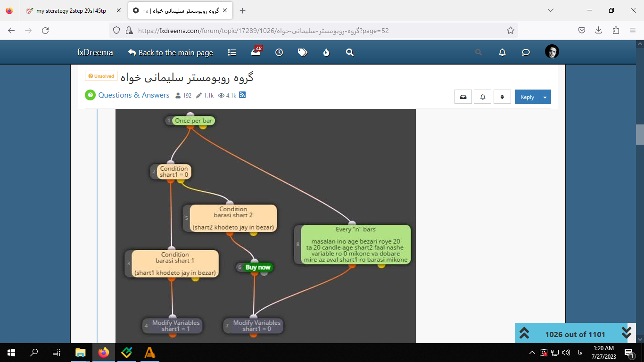
Task: Open the Pocket save icon
Action: 582,30
